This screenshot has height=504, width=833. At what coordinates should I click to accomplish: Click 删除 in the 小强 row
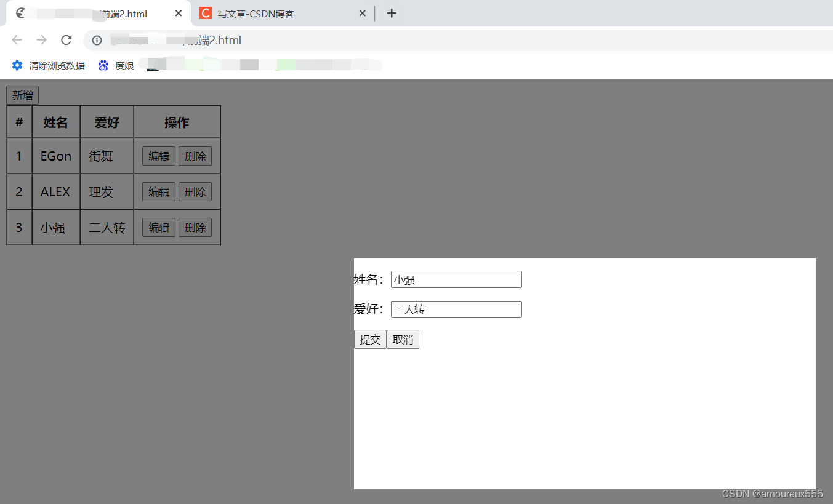point(195,227)
